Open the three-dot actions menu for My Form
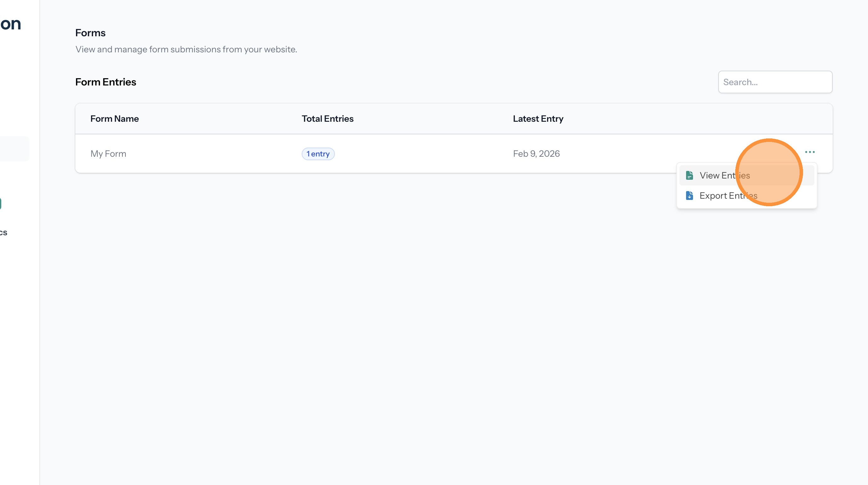868x485 pixels. tap(809, 152)
